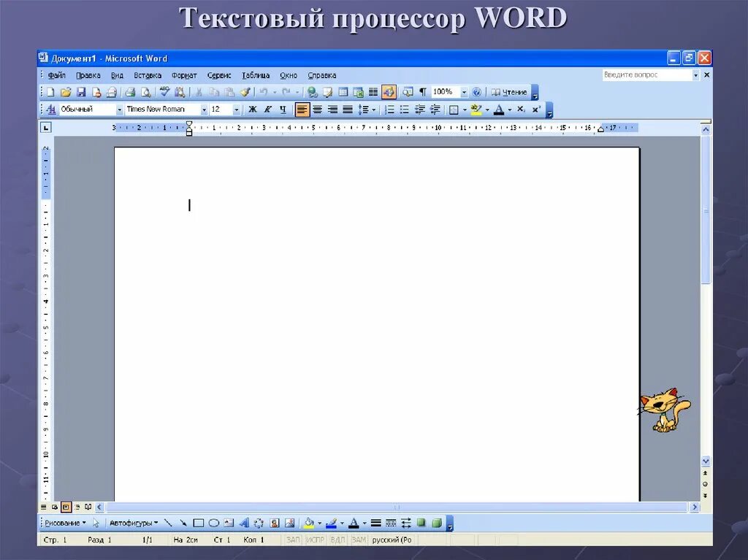
Task: Open the Line Style options
Action: [376, 523]
